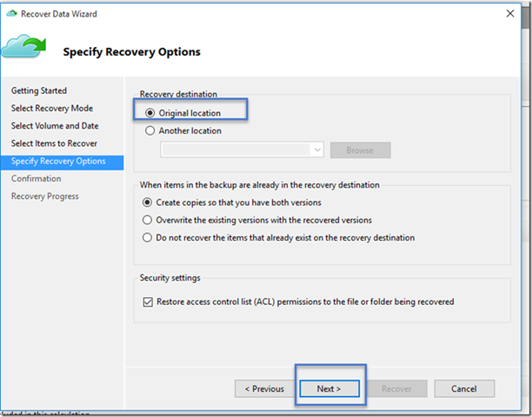Select the Original location radio button

tap(150, 113)
